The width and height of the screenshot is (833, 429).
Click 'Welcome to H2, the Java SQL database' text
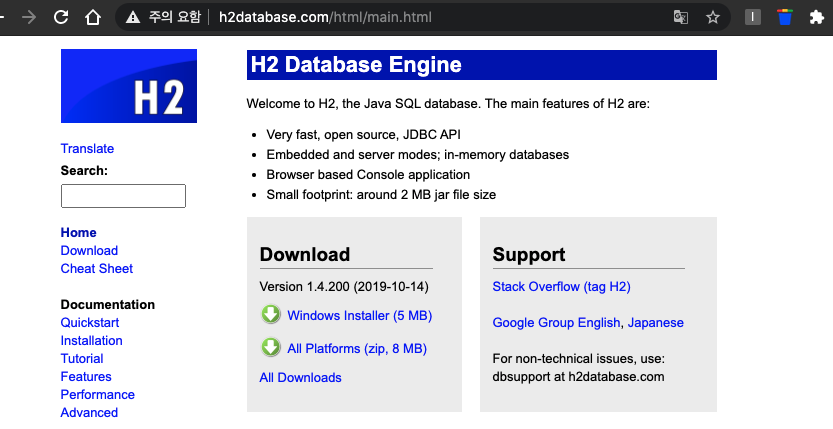click(x=448, y=104)
